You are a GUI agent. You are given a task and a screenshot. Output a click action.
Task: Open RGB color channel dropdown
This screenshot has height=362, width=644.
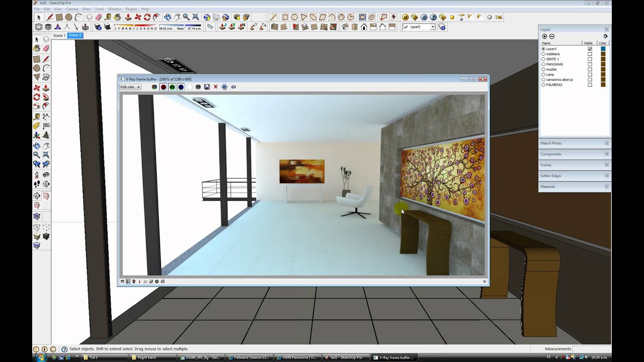(130, 87)
